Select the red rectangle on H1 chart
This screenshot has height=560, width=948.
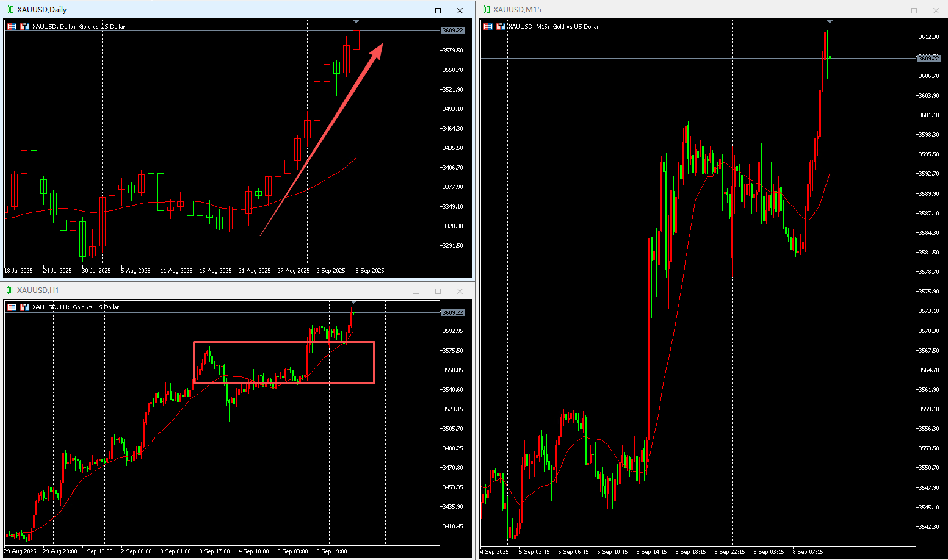pyautogui.click(x=284, y=362)
